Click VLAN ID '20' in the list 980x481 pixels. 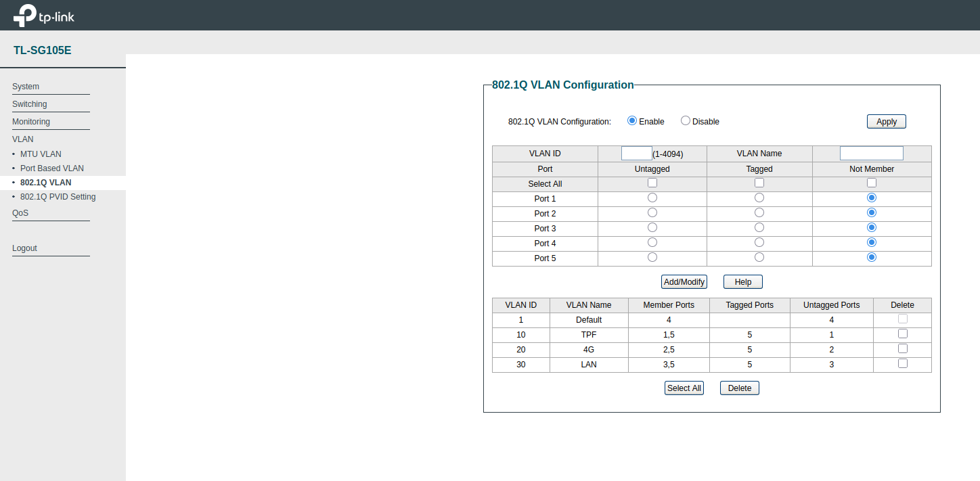521,350
